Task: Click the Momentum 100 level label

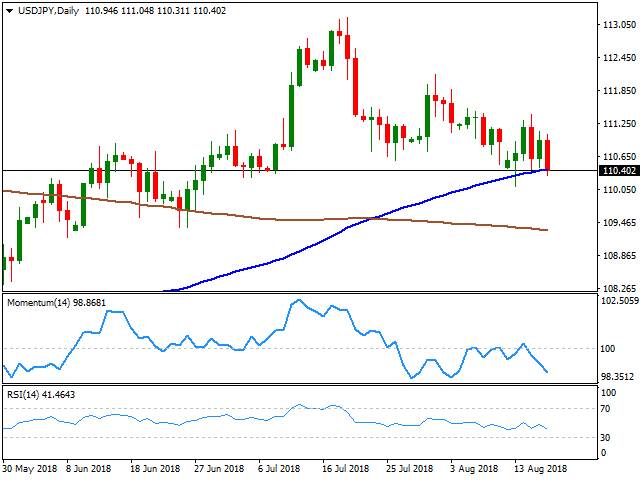Action: [607, 349]
